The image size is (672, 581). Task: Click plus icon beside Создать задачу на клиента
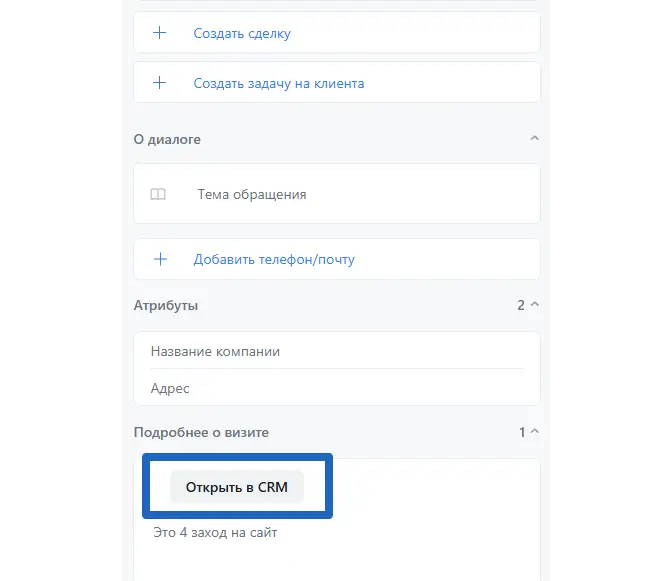pyautogui.click(x=159, y=83)
